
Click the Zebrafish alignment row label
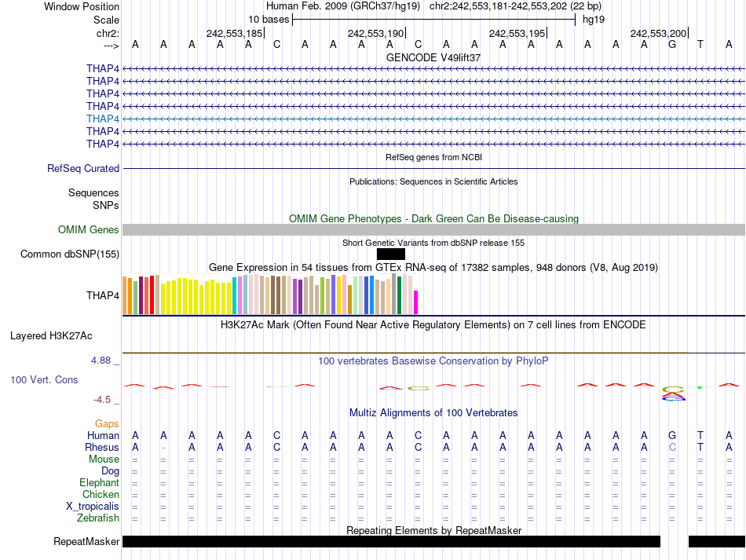(98, 518)
